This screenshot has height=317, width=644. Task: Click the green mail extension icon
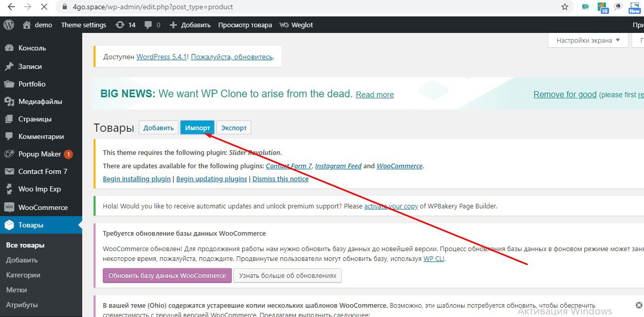585,7
